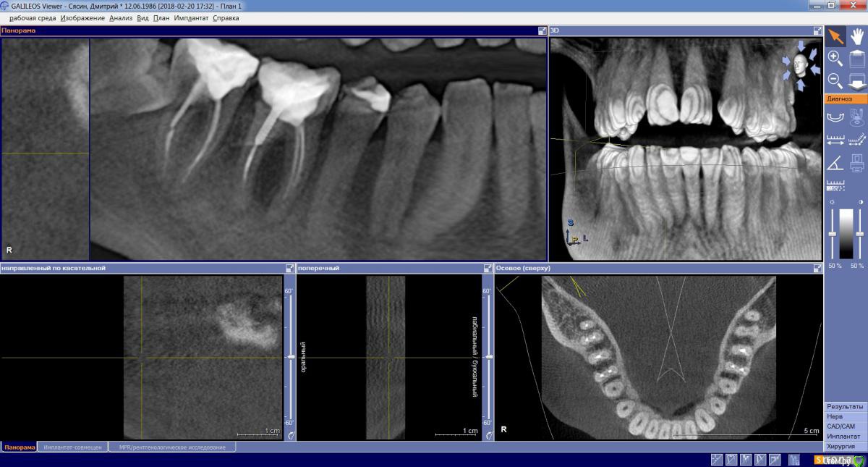868x467 pixels.
Task: Expand the Имплантат section
Action: (x=844, y=437)
